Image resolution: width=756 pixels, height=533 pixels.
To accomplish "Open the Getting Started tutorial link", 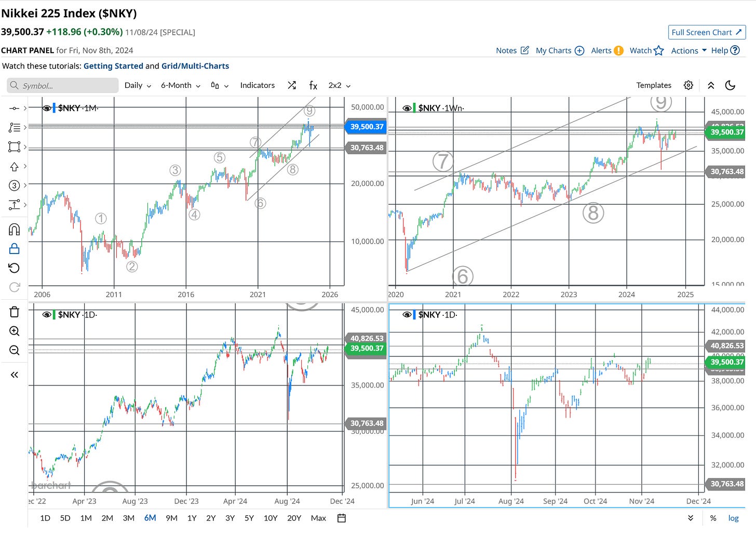I will click(113, 66).
